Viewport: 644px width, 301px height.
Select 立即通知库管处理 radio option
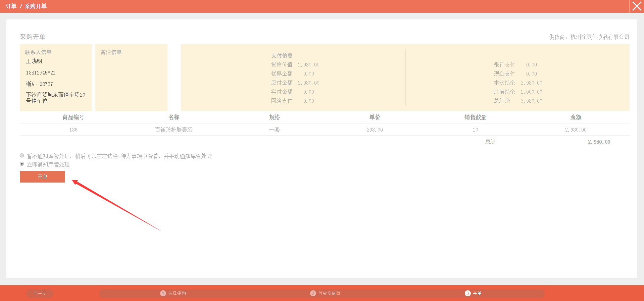point(22,164)
